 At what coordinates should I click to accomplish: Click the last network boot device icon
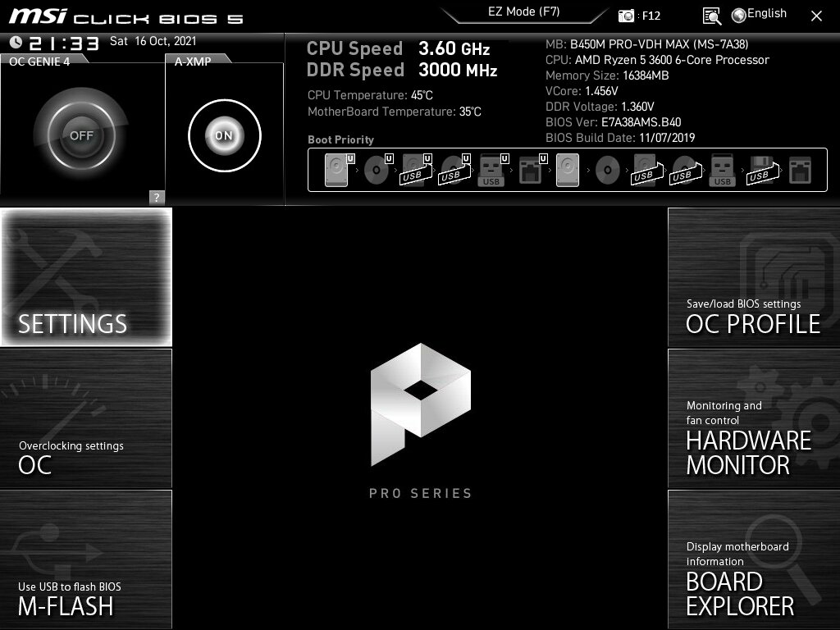pos(799,171)
